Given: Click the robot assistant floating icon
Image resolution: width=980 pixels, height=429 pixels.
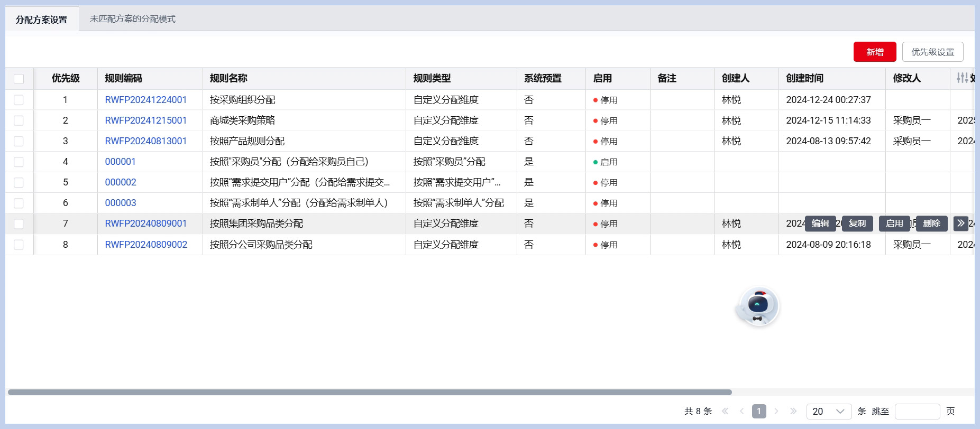Looking at the screenshot, I should [757, 306].
